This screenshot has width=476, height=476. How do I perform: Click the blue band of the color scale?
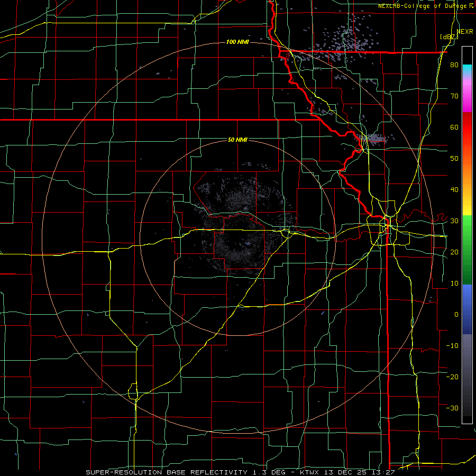[467, 309]
